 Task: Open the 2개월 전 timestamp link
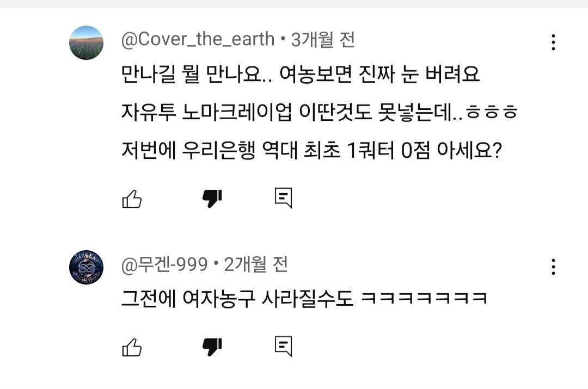click(256, 264)
